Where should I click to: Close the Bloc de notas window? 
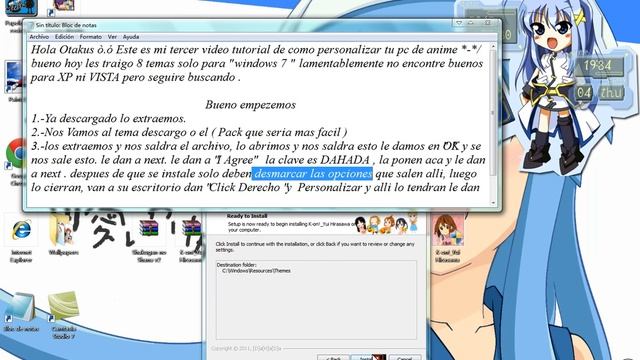click(x=487, y=23)
